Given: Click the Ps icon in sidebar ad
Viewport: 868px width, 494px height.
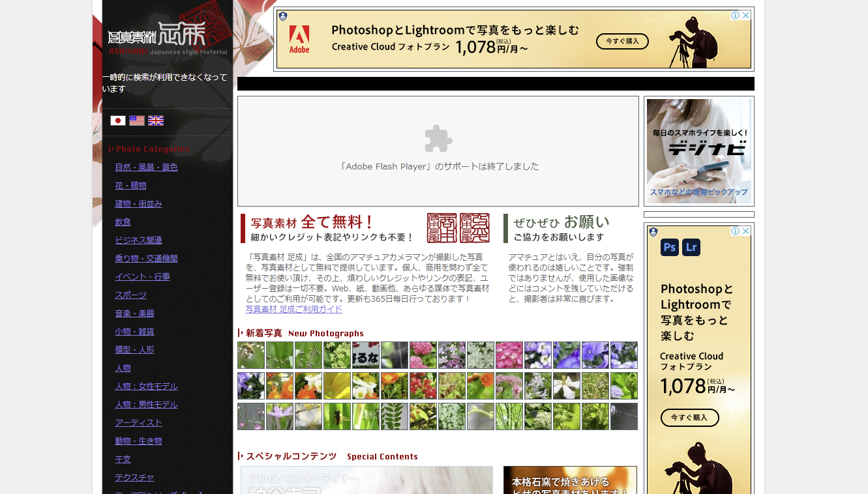Looking at the screenshot, I should click(669, 248).
